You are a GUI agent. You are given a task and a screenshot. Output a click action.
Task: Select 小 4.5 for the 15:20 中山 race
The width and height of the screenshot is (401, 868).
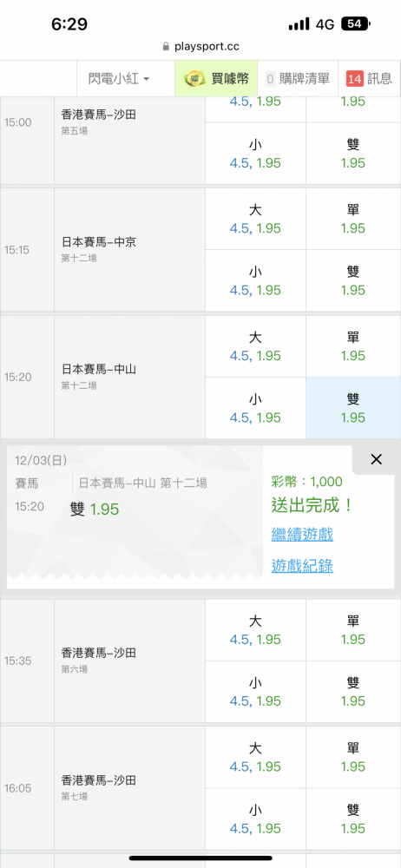coord(255,408)
